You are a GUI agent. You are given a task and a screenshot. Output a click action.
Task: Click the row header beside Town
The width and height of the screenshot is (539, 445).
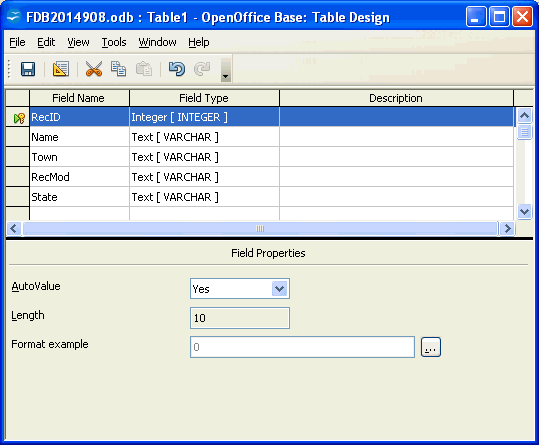pos(18,157)
